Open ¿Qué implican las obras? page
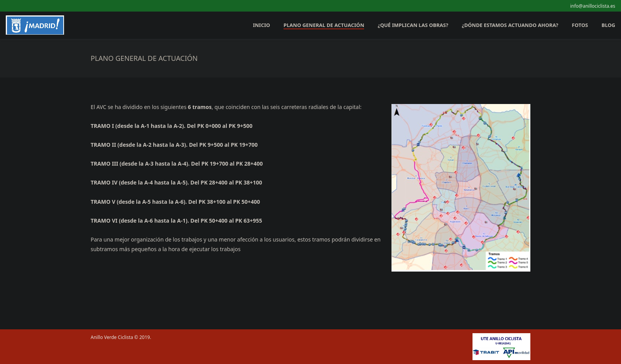The image size is (621, 364). [413, 25]
